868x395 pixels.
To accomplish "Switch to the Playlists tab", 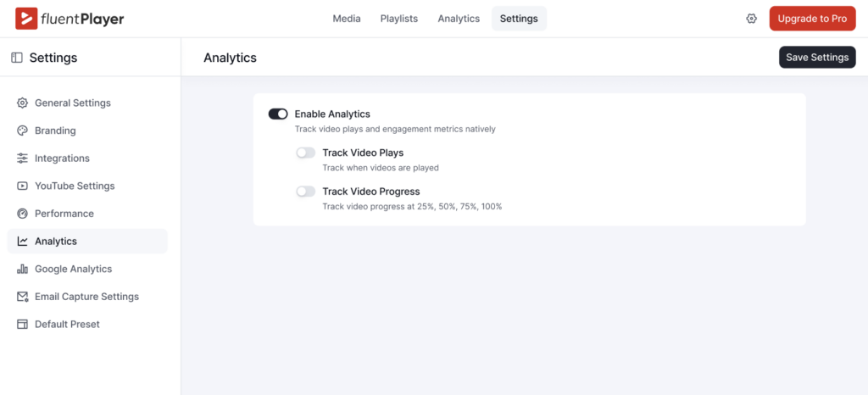I will [x=398, y=19].
